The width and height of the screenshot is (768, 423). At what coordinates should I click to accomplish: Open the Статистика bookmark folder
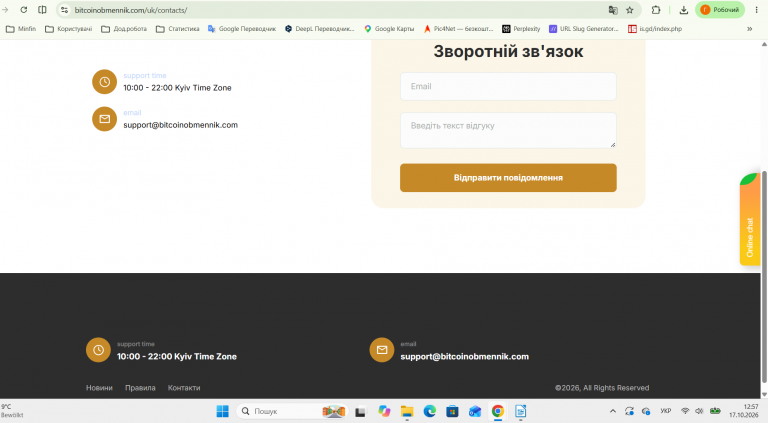(x=178, y=29)
